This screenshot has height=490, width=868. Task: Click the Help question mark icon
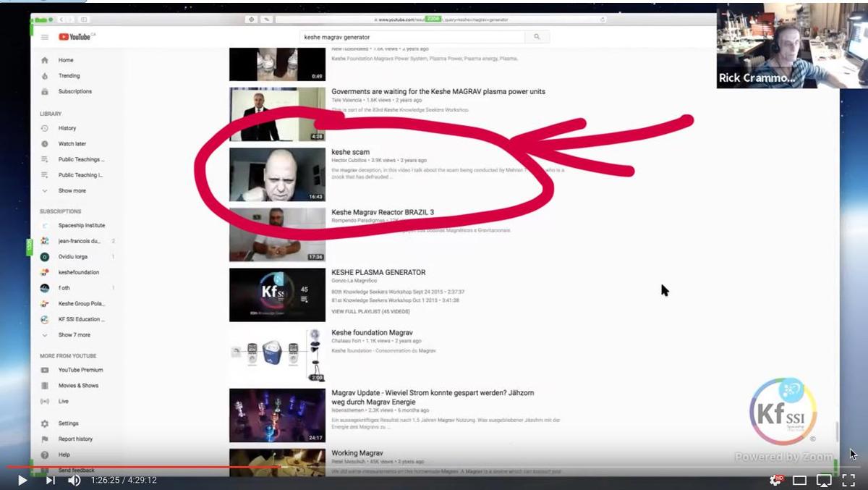click(x=45, y=455)
